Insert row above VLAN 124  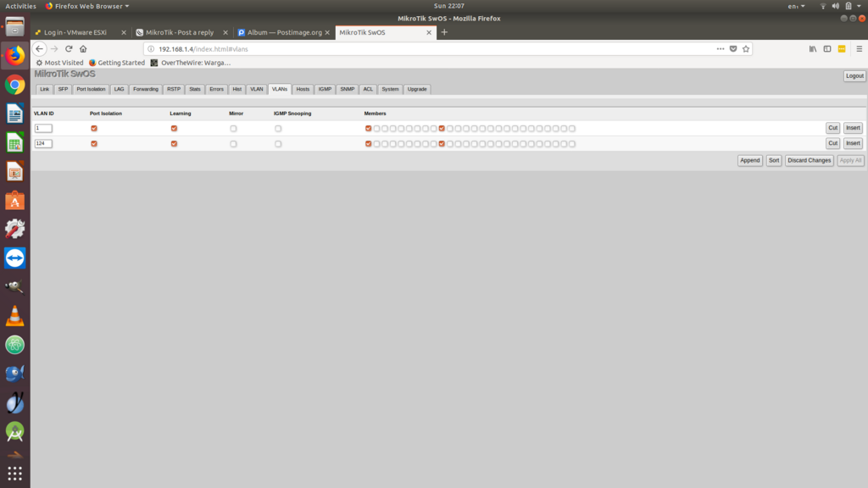[x=853, y=143]
